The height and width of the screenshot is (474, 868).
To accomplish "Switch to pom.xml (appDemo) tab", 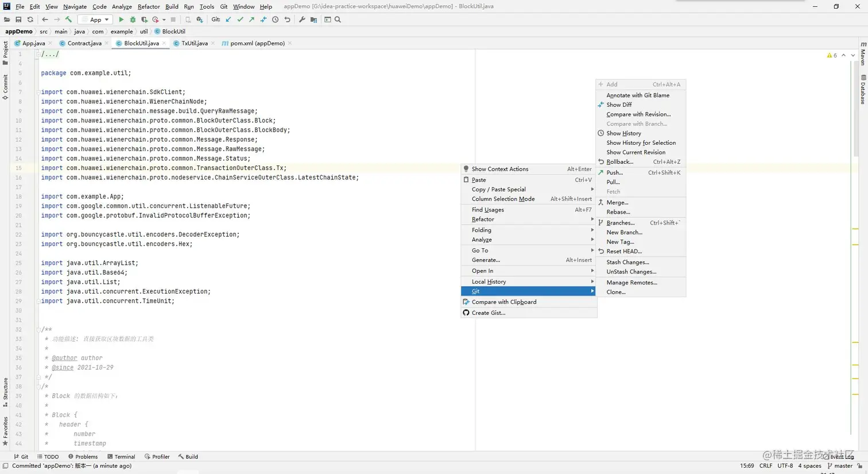I will [257, 43].
